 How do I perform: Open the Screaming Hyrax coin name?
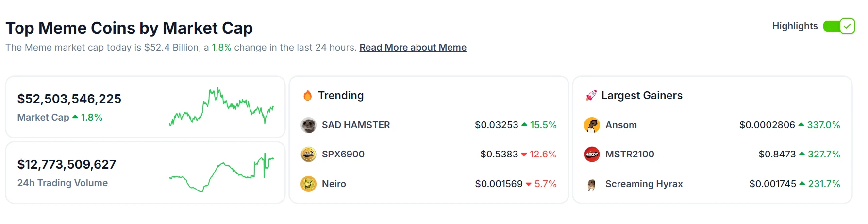(x=644, y=184)
